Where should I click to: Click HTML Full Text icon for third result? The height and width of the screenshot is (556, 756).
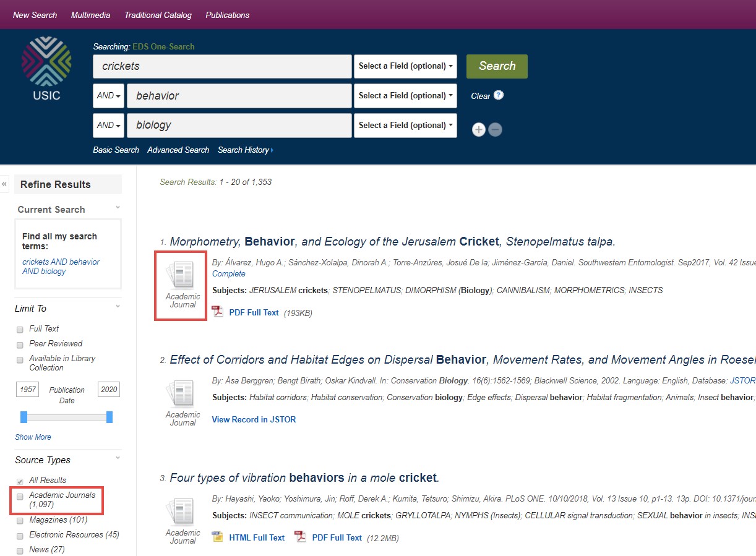[217, 537]
